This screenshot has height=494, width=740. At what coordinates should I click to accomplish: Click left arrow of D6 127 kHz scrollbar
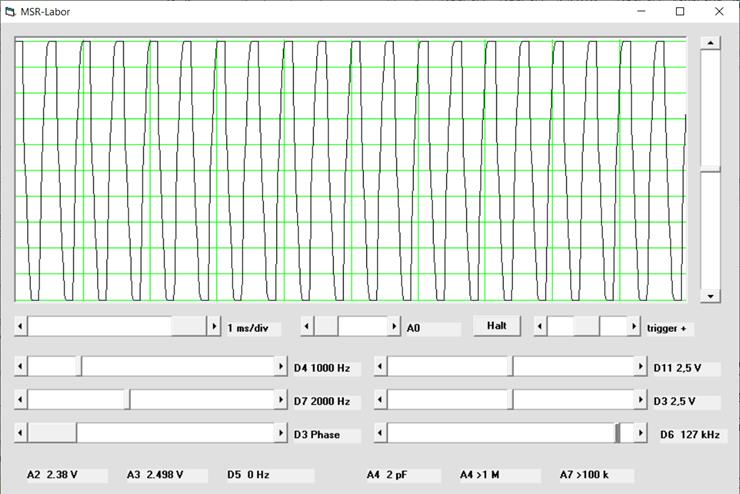(x=380, y=433)
